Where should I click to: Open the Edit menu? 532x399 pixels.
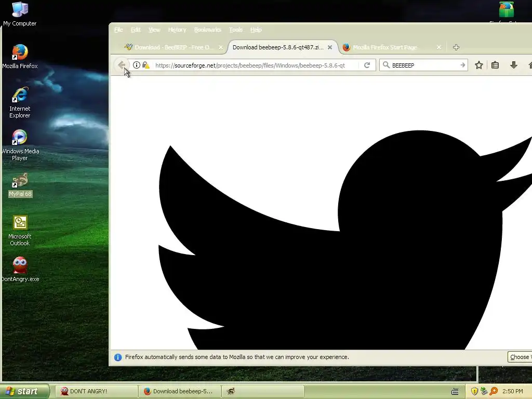136,30
